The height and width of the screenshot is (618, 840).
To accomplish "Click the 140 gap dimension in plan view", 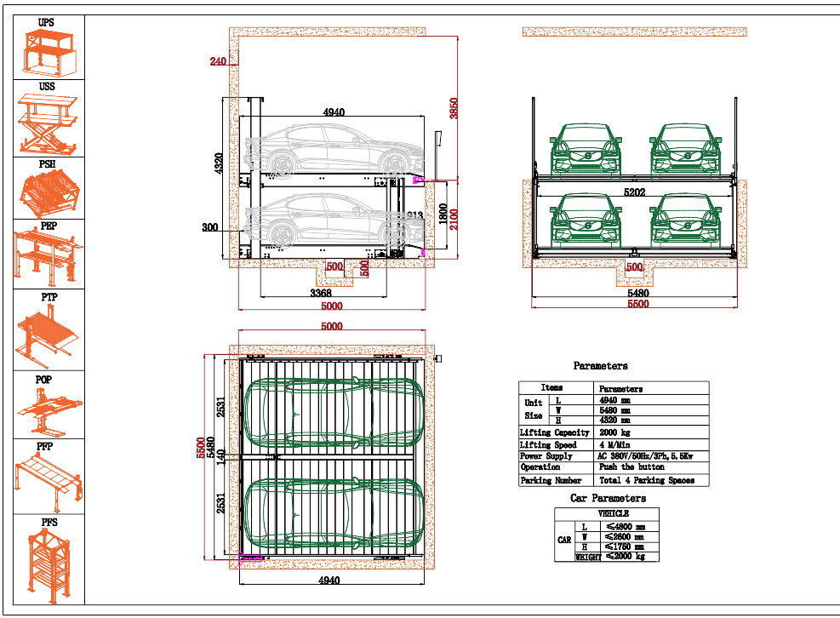I will coord(220,457).
